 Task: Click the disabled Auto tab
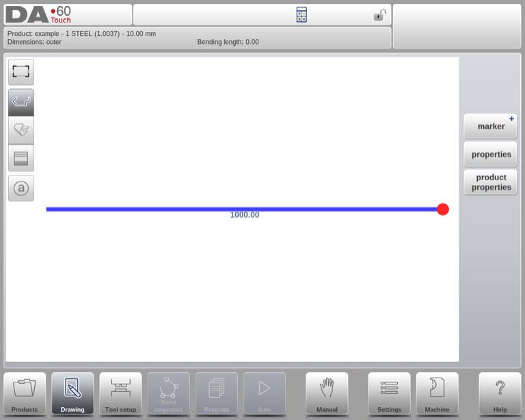[x=265, y=394]
